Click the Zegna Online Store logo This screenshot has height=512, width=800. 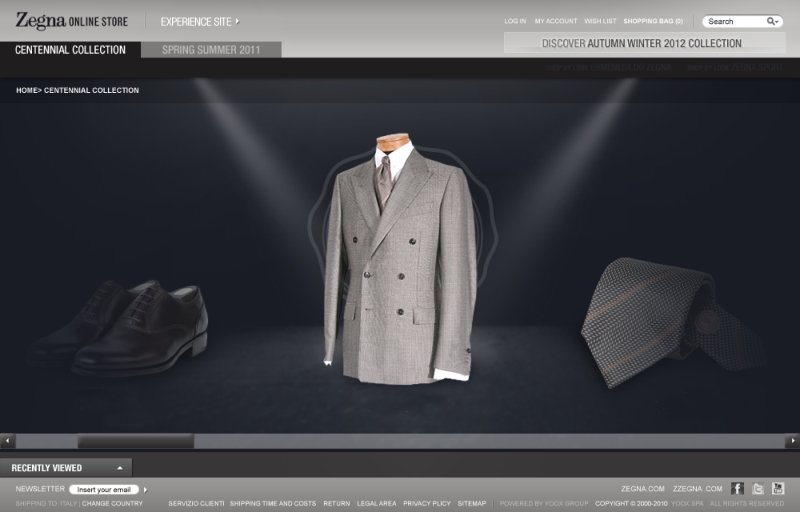[x=72, y=21]
